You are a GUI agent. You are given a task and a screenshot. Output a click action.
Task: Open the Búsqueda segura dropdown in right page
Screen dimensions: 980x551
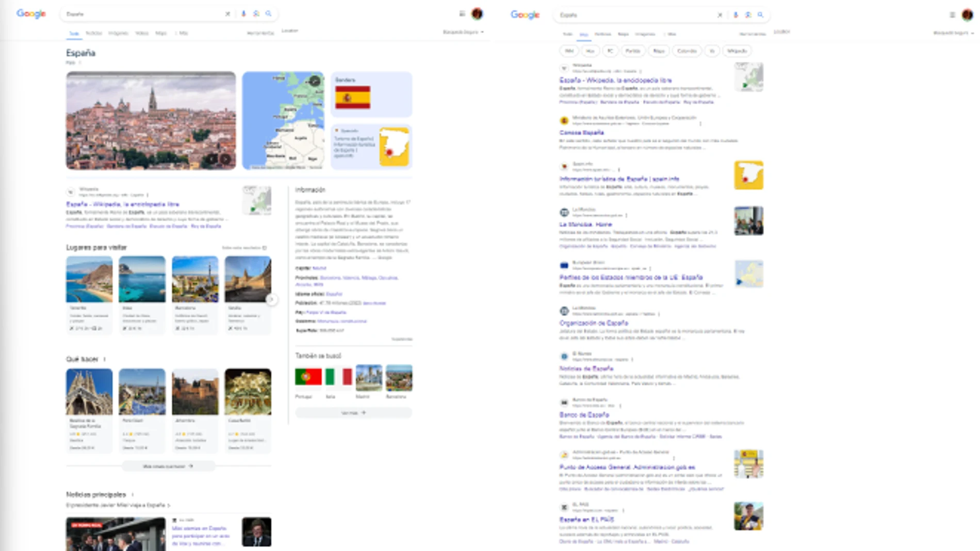pos(953,33)
